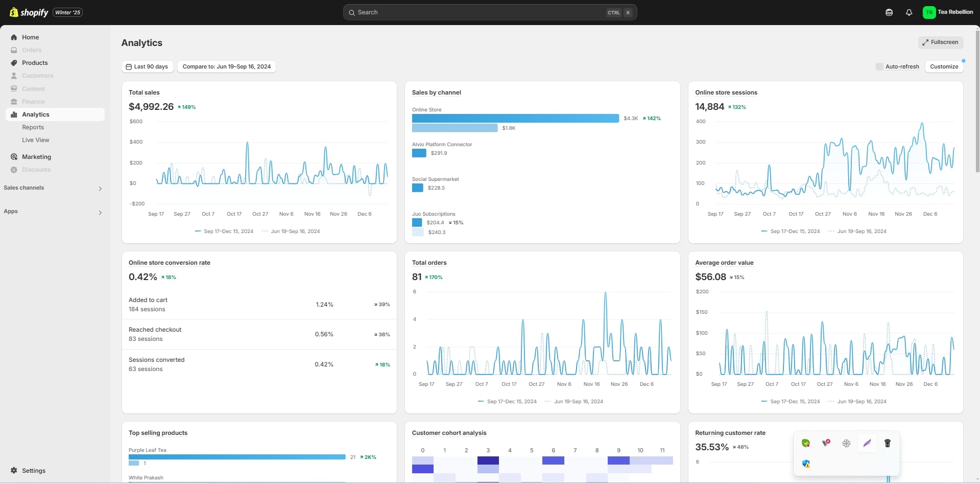Open the notifications bell
This screenshot has height=484, width=980.
click(909, 12)
